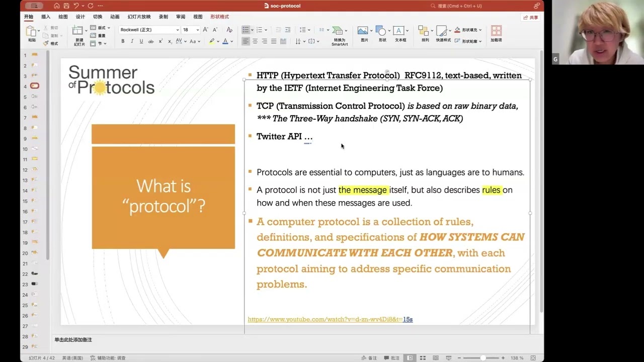This screenshot has width=644, height=362.
Task: Click the collaboration people icon
Action: pos(537,6)
